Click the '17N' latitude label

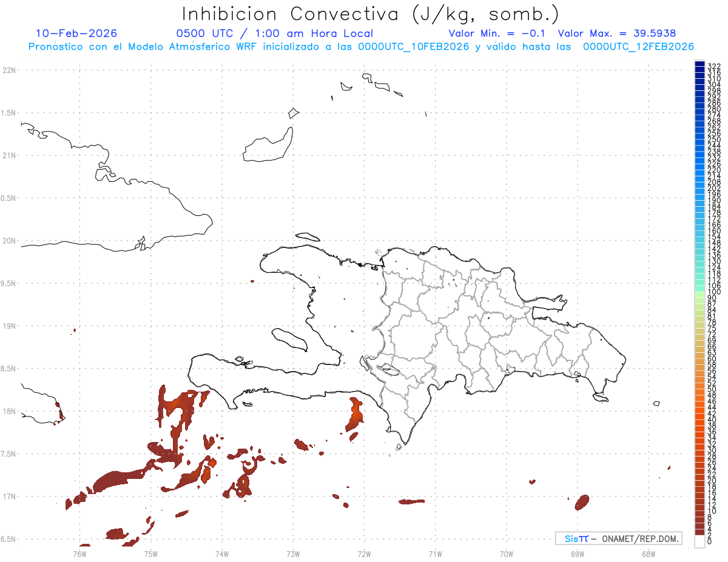(x=8, y=497)
